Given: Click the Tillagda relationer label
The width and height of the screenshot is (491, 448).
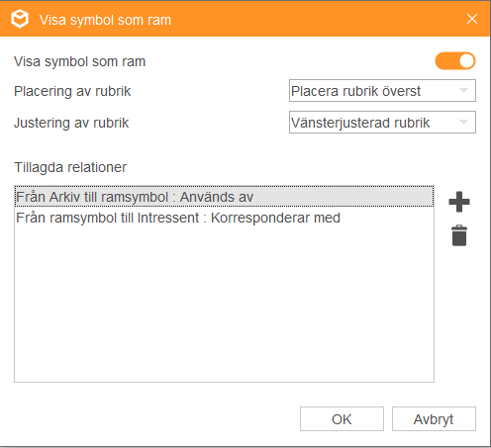Looking at the screenshot, I should pos(70,167).
